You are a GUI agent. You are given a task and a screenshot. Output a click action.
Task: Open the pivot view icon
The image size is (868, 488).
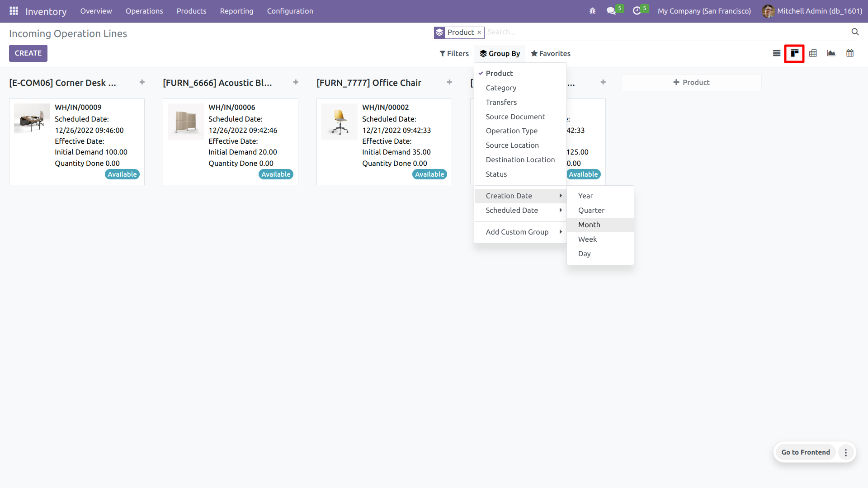(813, 53)
